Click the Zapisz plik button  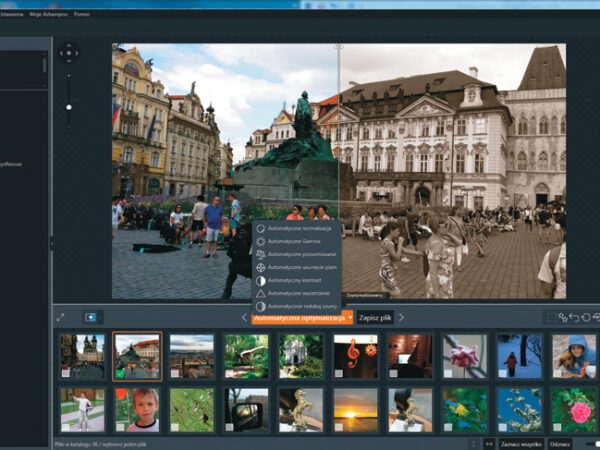pyautogui.click(x=375, y=317)
